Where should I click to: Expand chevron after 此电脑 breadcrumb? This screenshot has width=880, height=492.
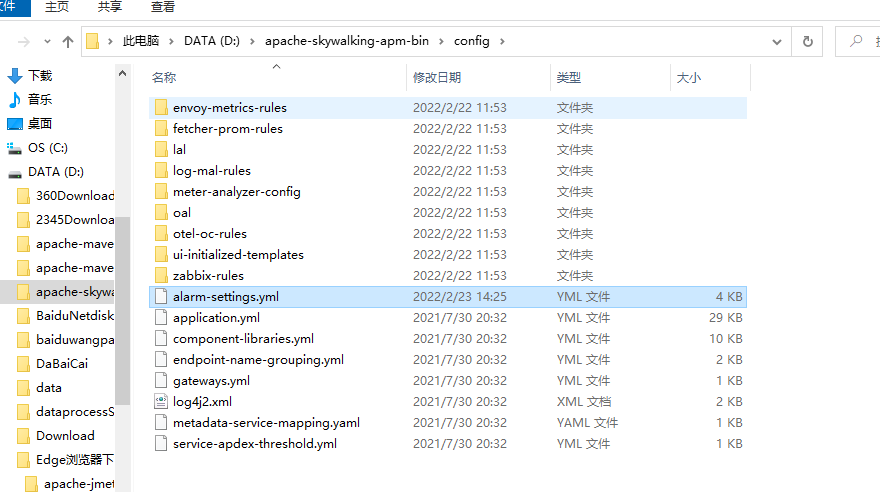point(171,42)
